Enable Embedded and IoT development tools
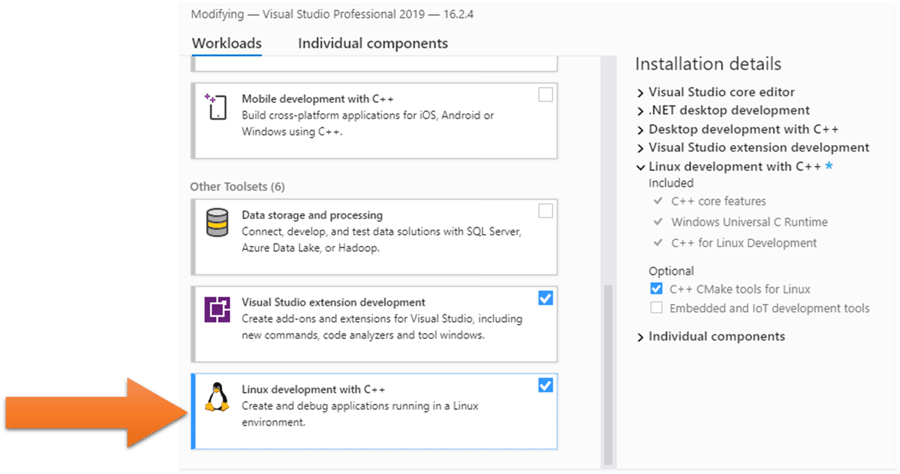This screenshot has width=900, height=474. click(x=657, y=308)
